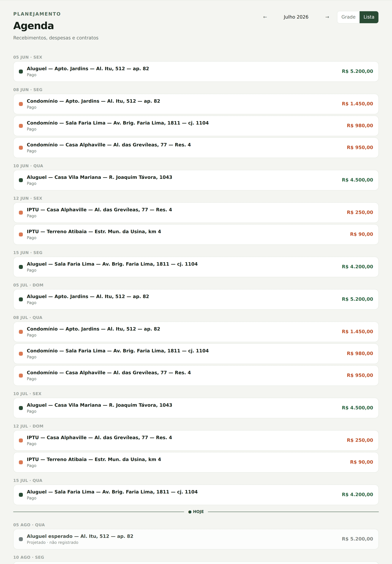Open 12 Jul IPTU Casa Alphaville entry
This screenshot has height=564, width=392.
(x=196, y=440)
